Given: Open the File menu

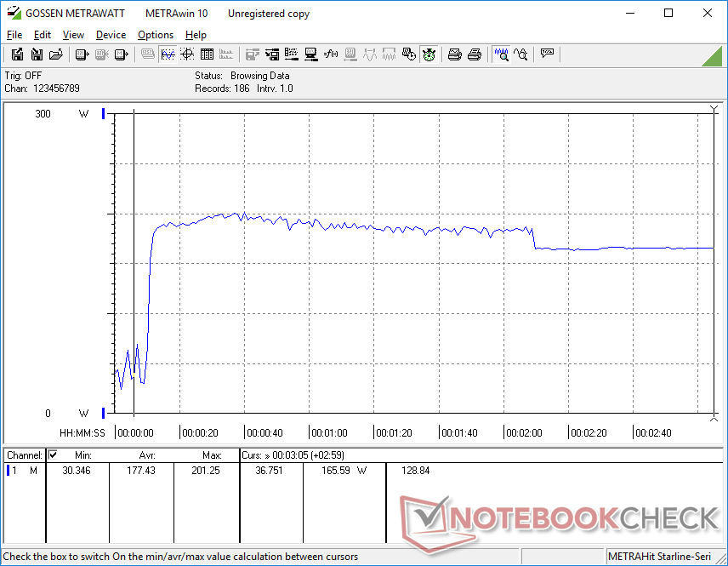Looking at the screenshot, I should 14,35.
